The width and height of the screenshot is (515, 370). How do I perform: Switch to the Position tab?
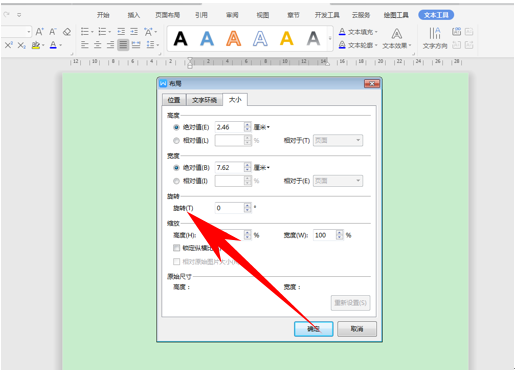174,100
